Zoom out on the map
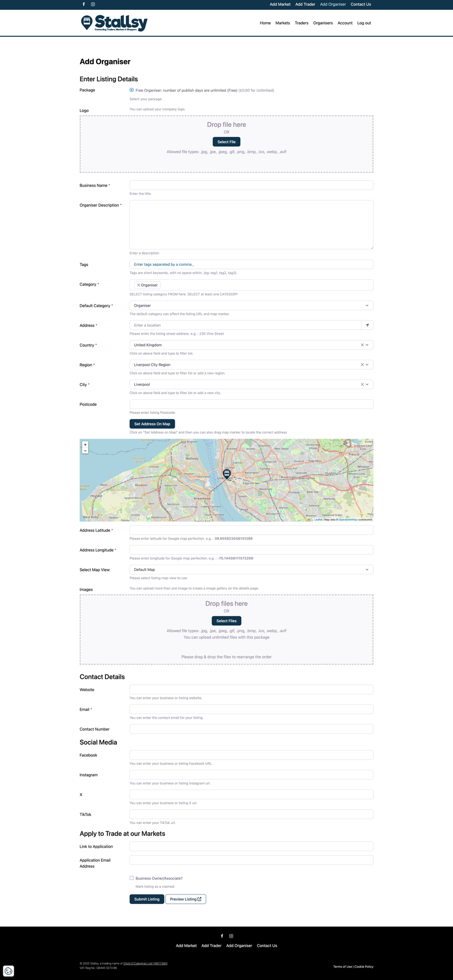The width and height of the screenshot is (453, 980). [x=85, y=451]
